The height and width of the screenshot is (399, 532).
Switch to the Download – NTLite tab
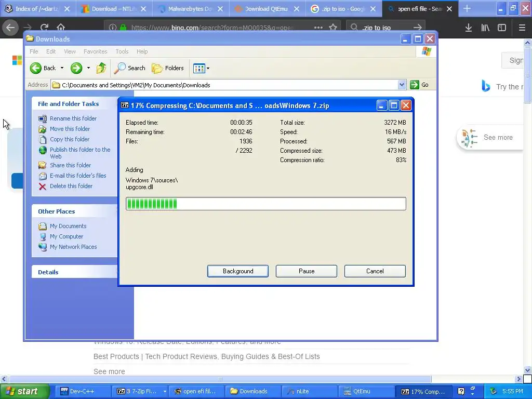tap(114, 9)
